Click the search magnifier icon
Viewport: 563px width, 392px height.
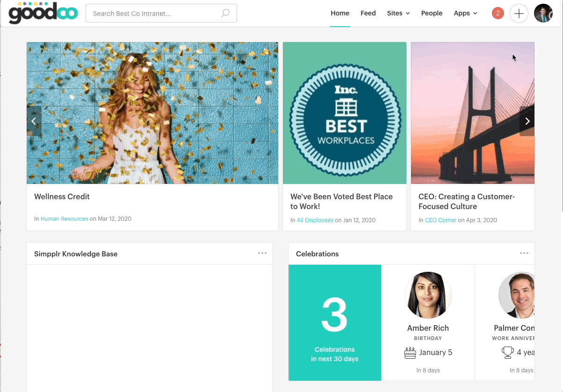click(x=225, y=13)
